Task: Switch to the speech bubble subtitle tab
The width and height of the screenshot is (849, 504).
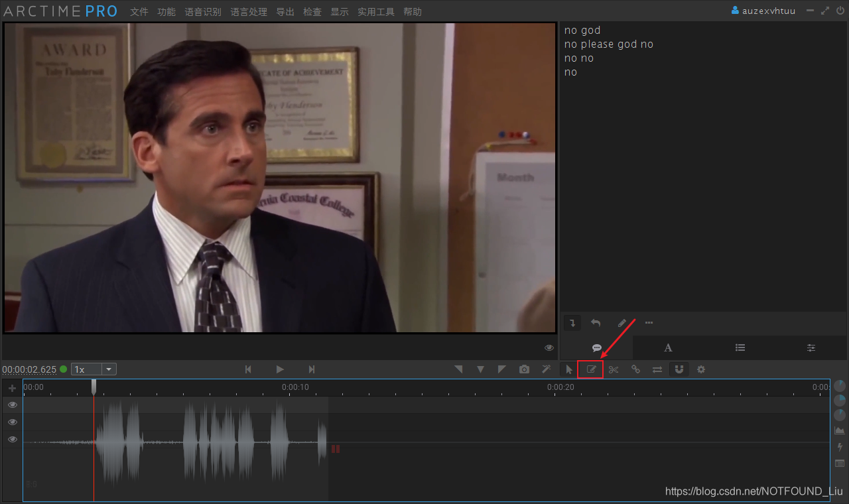Action: 596,347
